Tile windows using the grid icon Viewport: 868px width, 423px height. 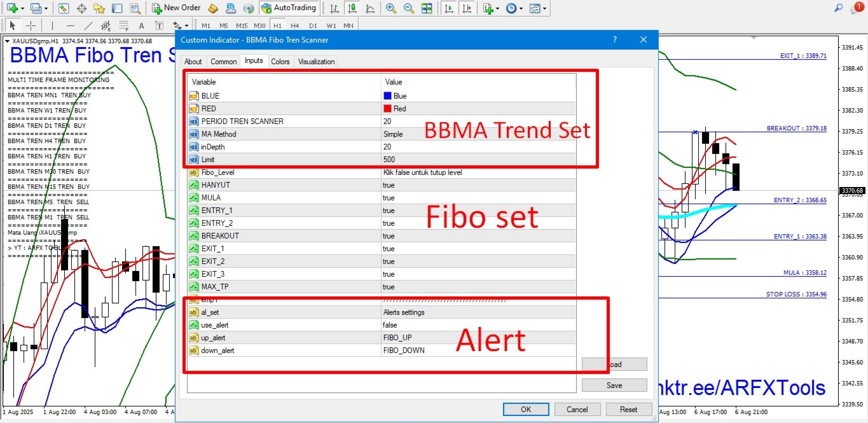pos(427,8)
